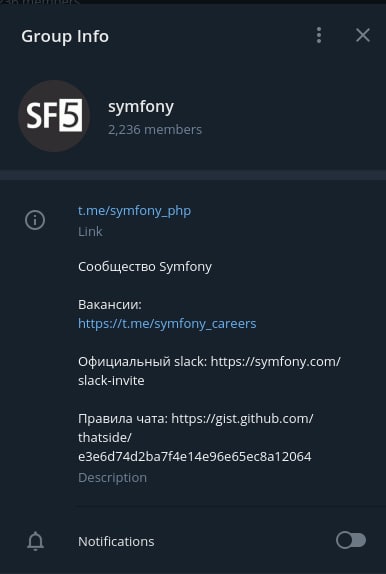Click the 'Вакансии:' text line
The height and width of the screenshot is (574, 386).
click(x=110, y=305)
